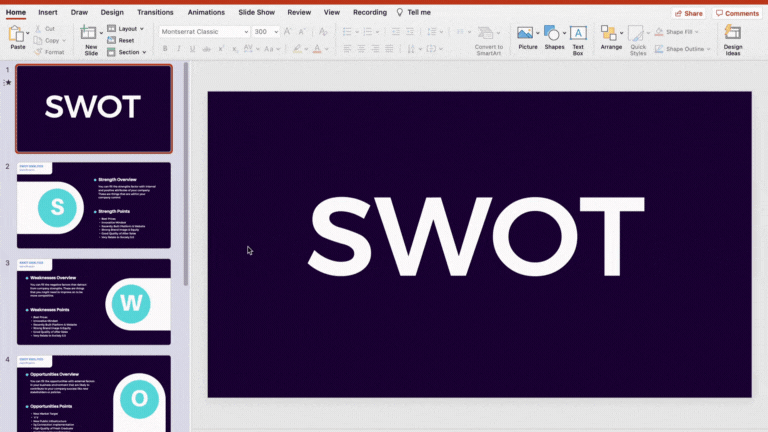Click the slide panel scrollbar
This screenshot has height=432, width=768.
(186, 174)
